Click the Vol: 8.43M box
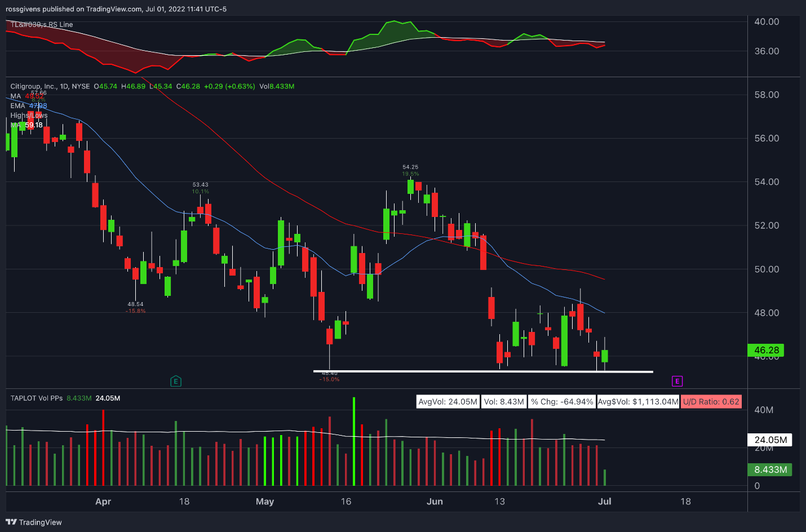This screenshot has height=532, width=806. 504,402
